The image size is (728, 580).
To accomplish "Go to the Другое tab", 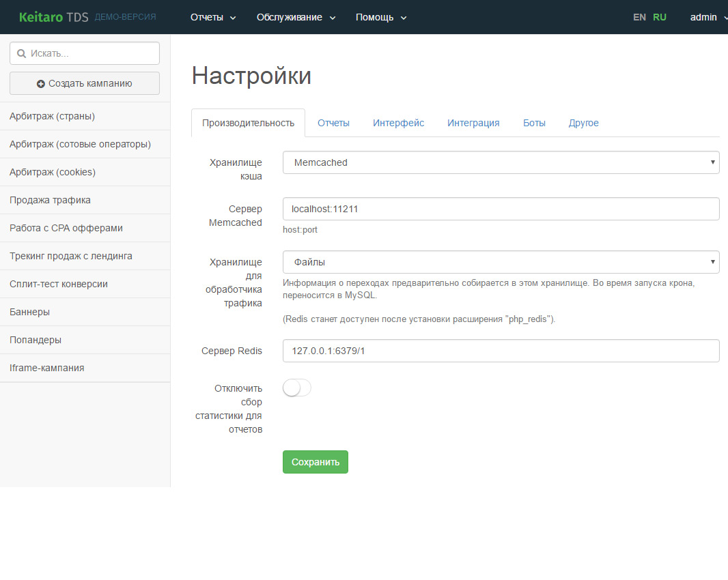I will 583,123.
